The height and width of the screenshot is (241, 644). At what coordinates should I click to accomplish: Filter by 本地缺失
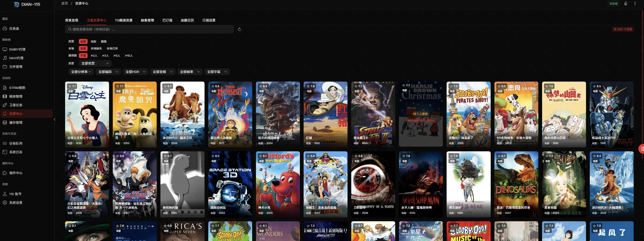(96, 48)
